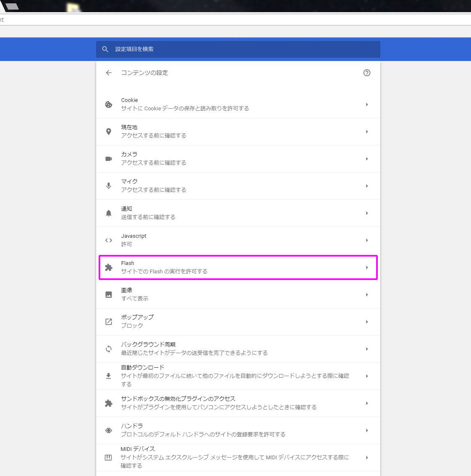Click the Javascript code brackets icon

click(x=109, y=240)
